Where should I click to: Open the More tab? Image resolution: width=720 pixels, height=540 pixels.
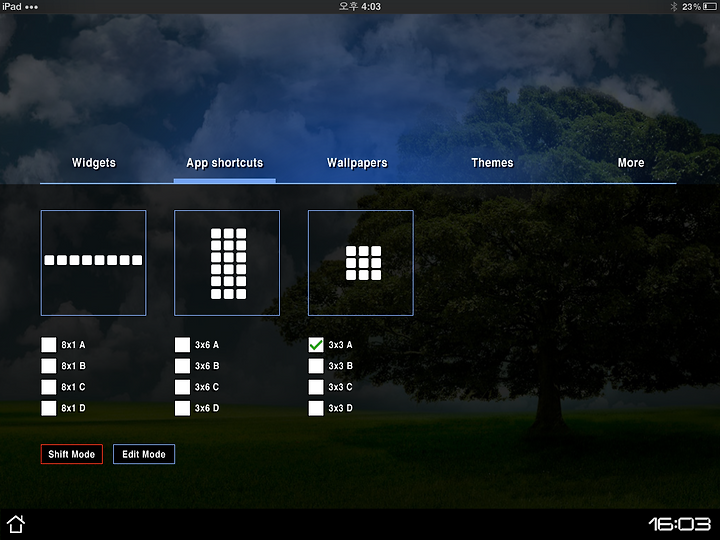pos(631,163)
